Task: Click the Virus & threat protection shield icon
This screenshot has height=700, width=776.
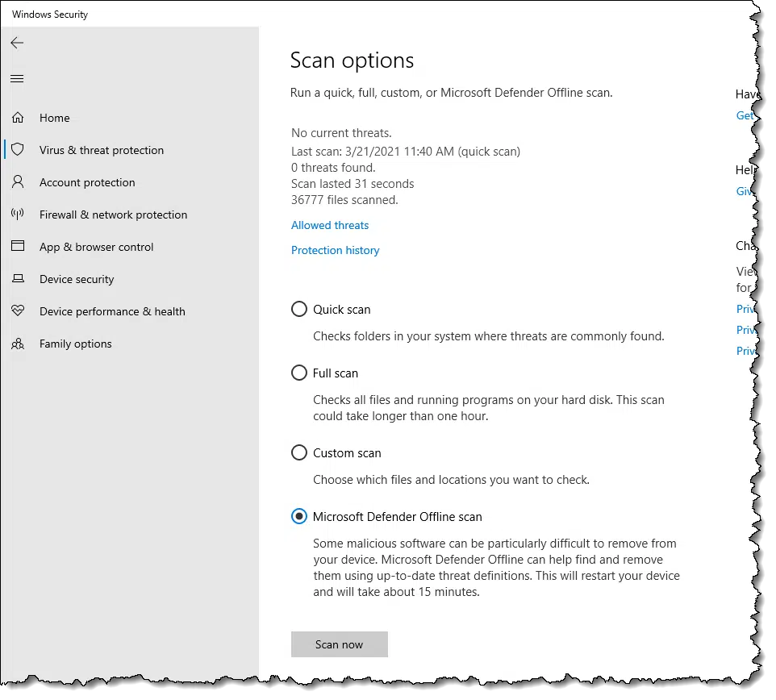Action: [x=18, y=149]
